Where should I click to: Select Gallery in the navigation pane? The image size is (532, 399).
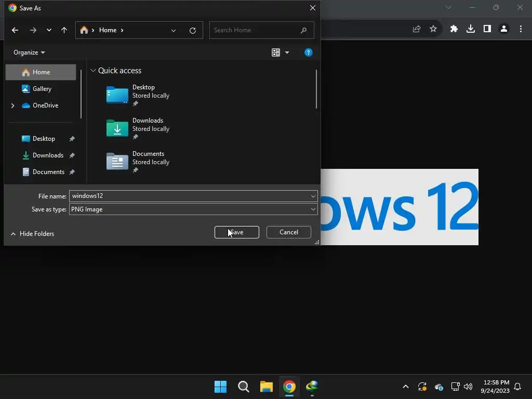click(41, 89)
